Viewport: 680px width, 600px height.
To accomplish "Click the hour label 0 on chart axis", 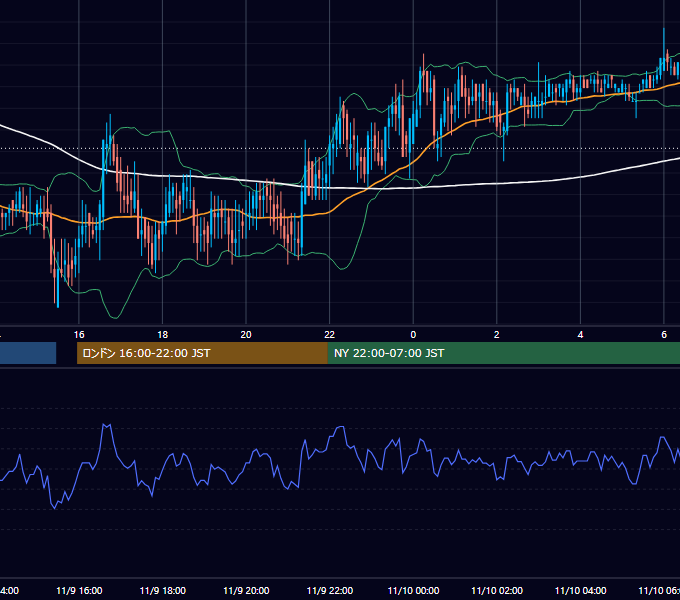I will [x=413, y=335].
